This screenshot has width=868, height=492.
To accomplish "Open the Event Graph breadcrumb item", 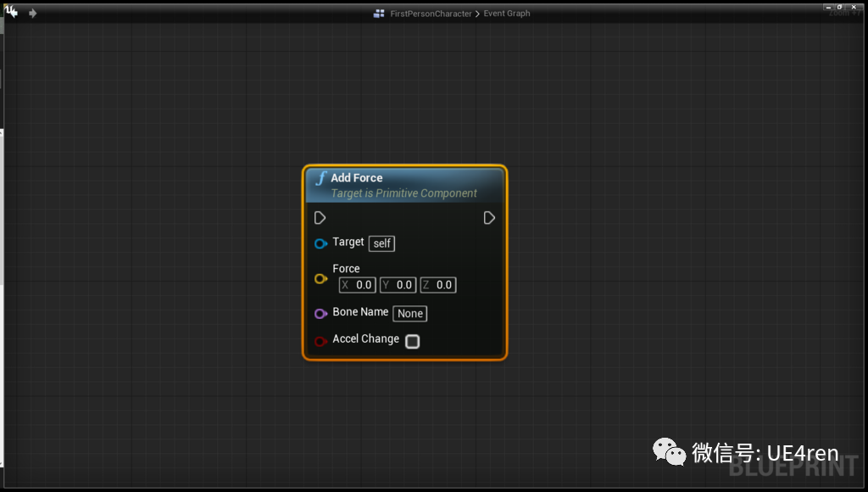I will (x=507, y=13).
